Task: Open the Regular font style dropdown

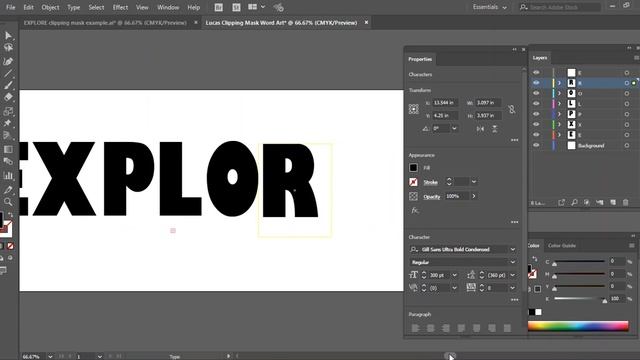Action: tap(513, 262)
